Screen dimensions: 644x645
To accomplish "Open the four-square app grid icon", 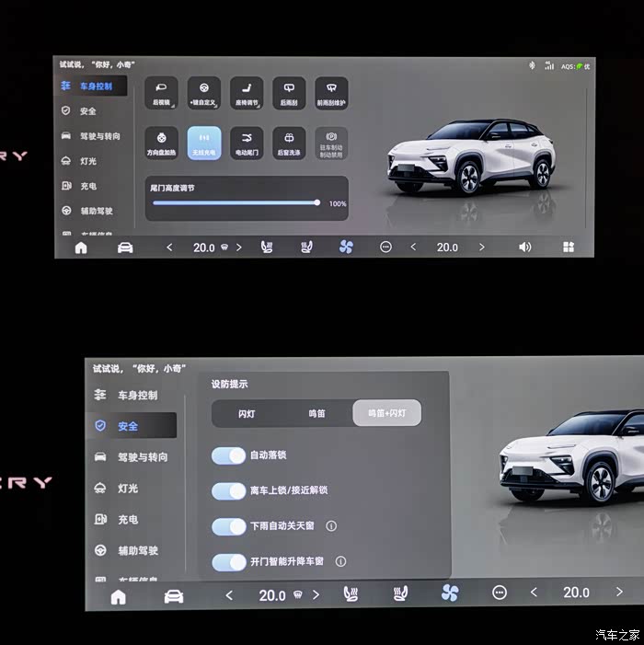I will click(568, 248).
